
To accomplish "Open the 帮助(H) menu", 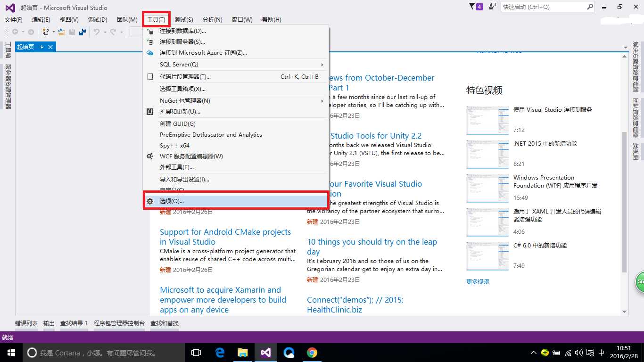I will click(272, 19).
